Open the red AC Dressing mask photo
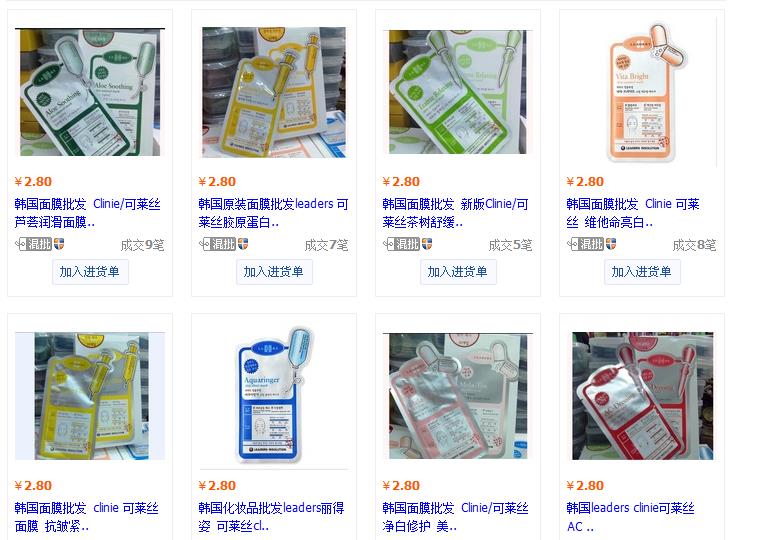 pos(642,395)
